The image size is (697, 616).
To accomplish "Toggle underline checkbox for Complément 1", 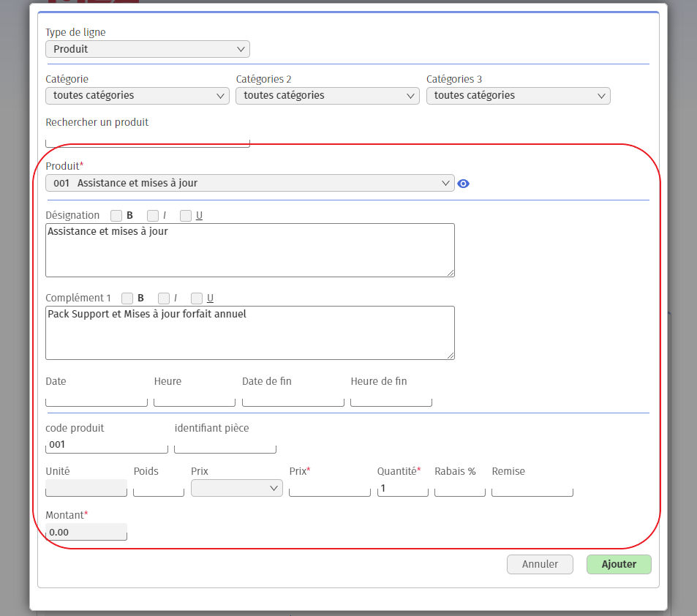I will click(197, 298).
